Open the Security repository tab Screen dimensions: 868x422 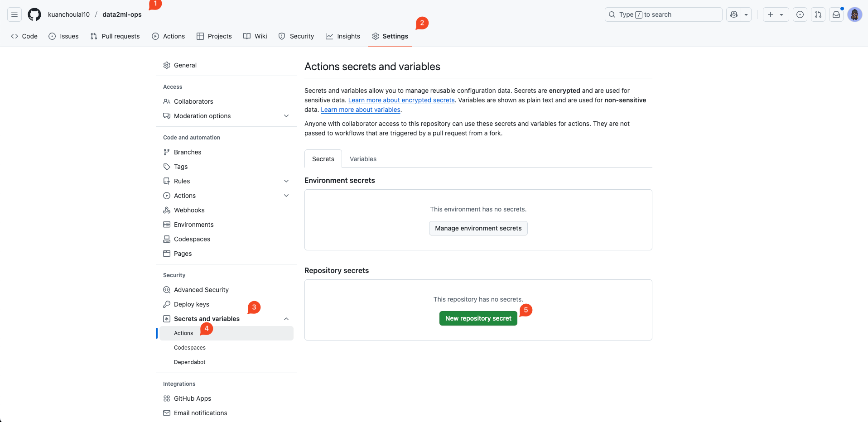click(x=296, y=36)
